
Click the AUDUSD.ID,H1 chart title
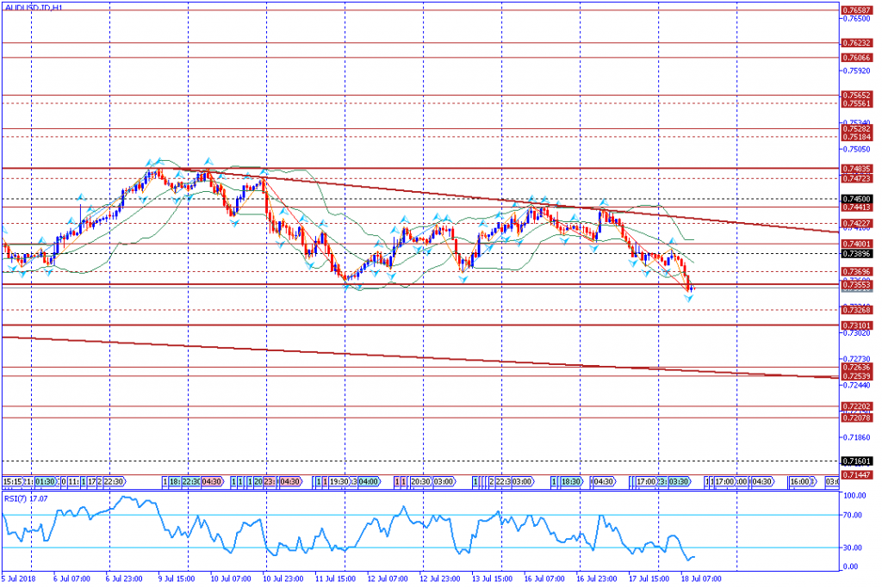[34, 8]
